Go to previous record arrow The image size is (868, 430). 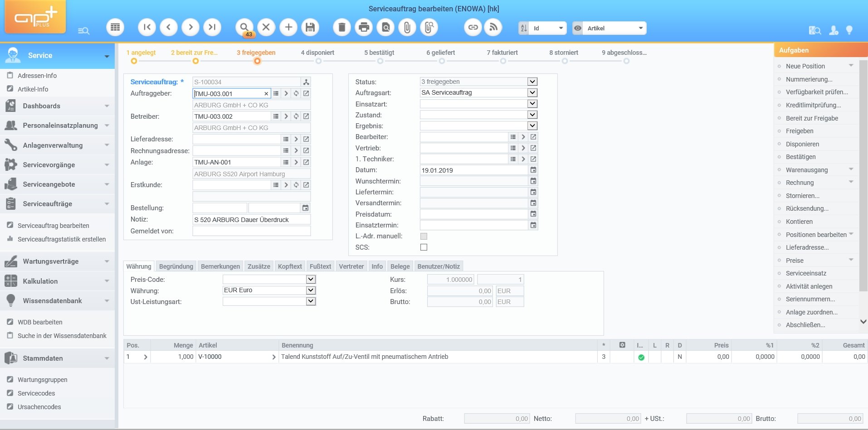click(169, 27)
